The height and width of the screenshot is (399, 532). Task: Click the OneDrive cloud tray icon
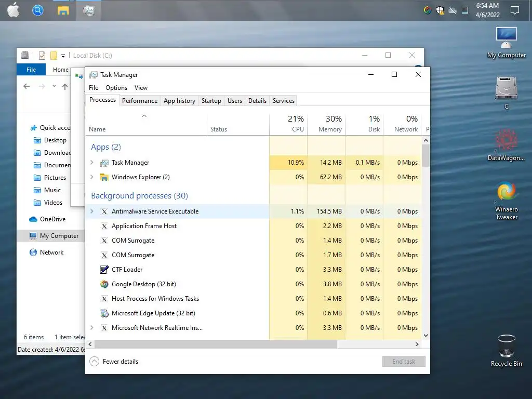453,10
